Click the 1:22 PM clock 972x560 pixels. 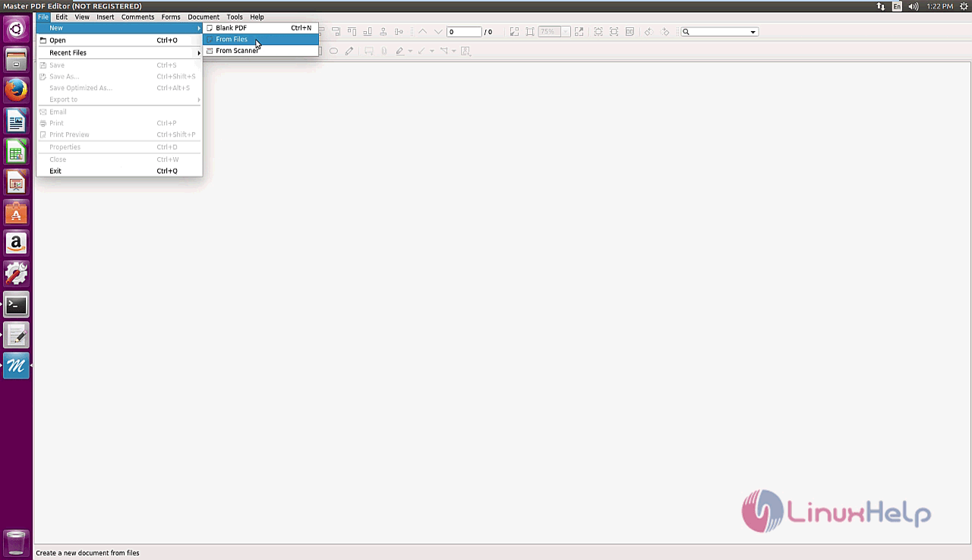pyautogui.click(x=939, y=6)
